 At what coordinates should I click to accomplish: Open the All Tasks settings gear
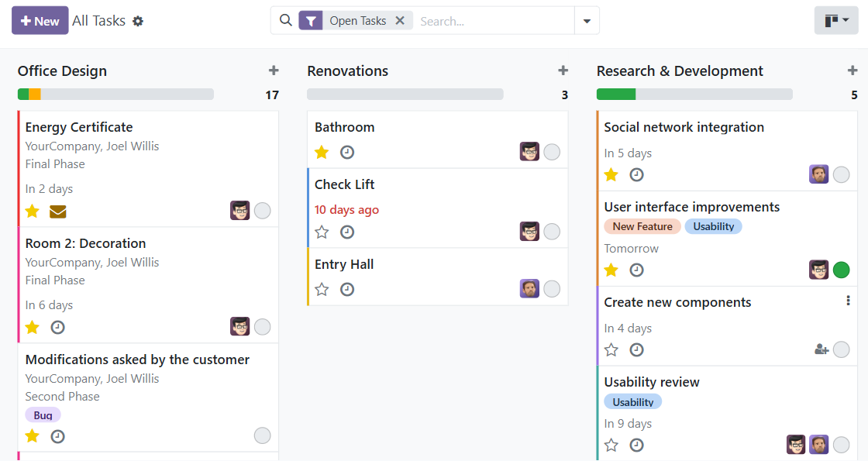137,21
